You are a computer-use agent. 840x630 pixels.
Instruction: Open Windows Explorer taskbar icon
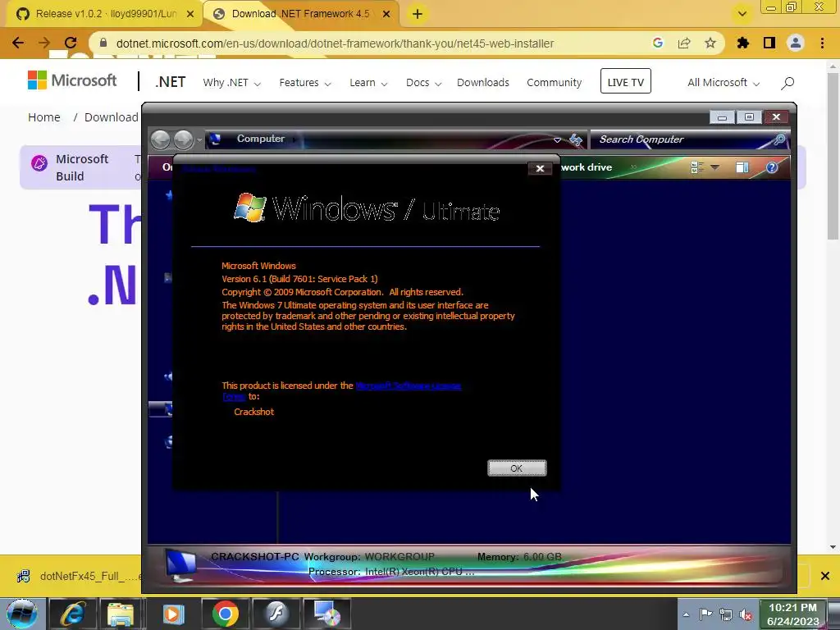[121, 614]
